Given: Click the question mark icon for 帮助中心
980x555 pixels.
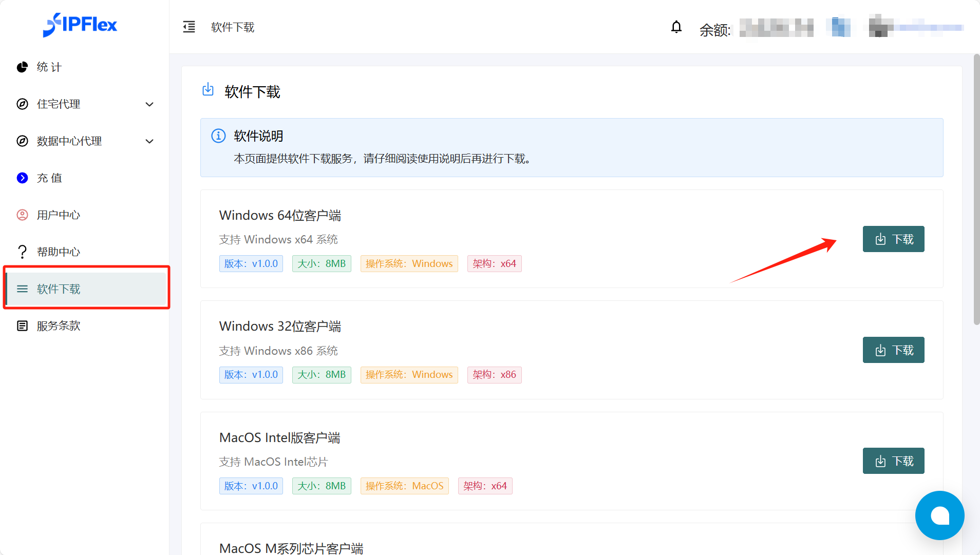Looking at the screenshot, I should pyautogui.click(x=22, y=252).
